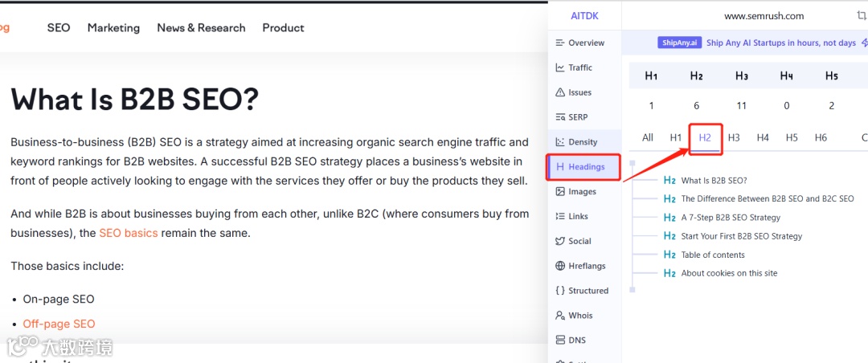This screenshot has height=363, width=868.
Task: Switch to the All headings tab
Action: [x=648, y=137]
